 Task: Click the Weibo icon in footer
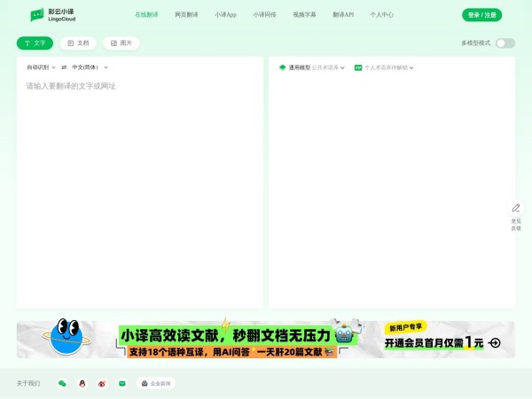pyautogui.click(x=102, y=383)
